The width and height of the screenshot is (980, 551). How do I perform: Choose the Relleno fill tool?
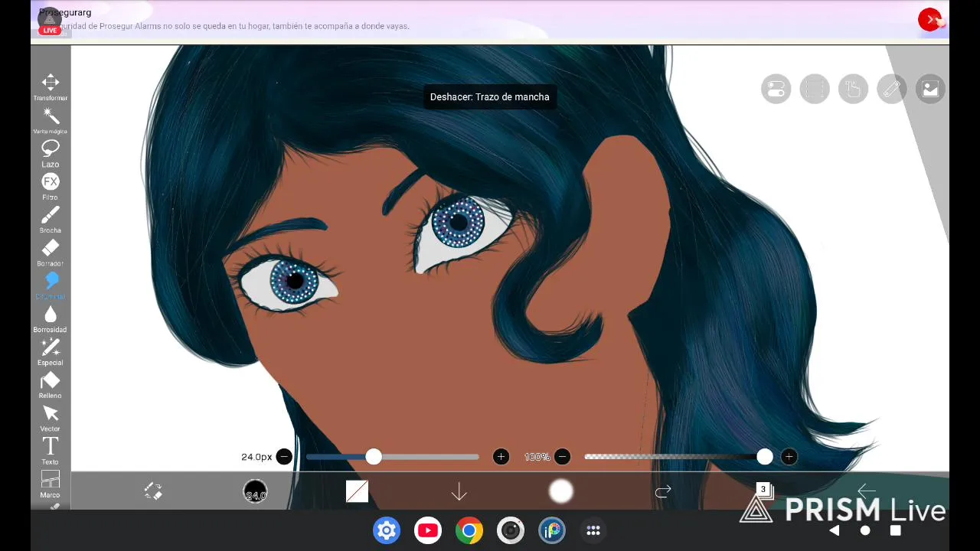(51, 385)
